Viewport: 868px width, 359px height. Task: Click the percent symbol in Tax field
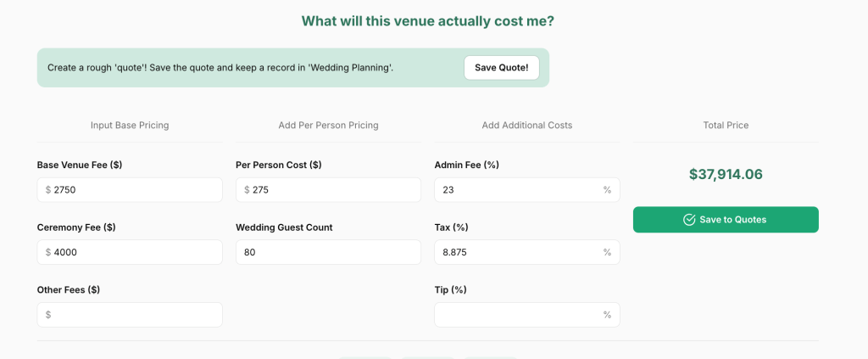click(x=607, y=252)
